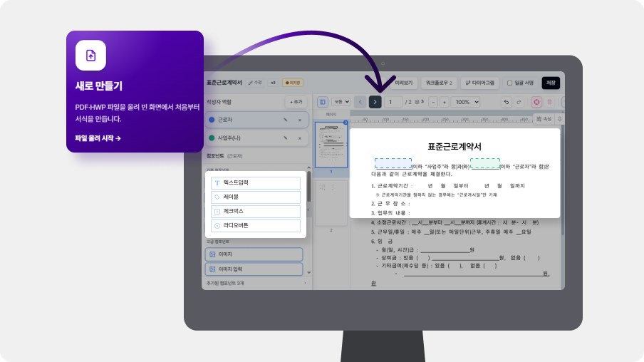Click the left-panel collapse arrow handle
The height and width of the screenshot is (362, 644).
(x=308, y=210)
